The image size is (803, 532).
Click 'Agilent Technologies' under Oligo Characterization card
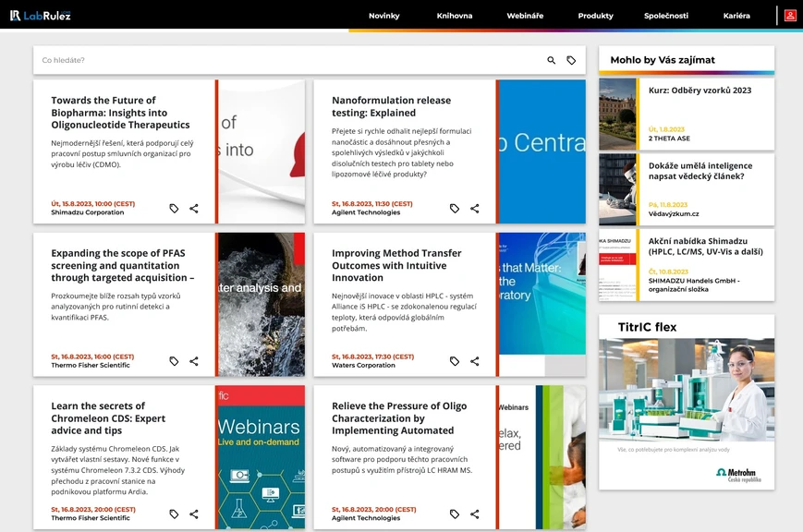[366, 517]
